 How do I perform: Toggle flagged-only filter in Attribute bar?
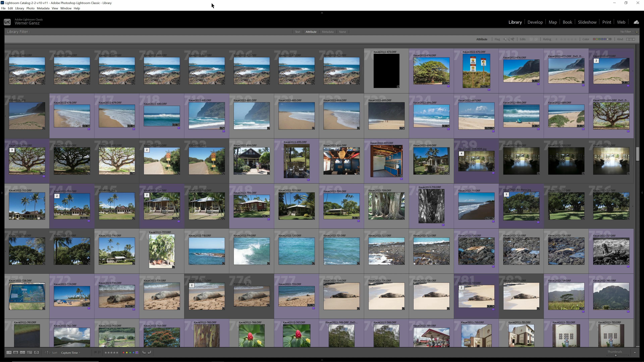coord(505,39)
